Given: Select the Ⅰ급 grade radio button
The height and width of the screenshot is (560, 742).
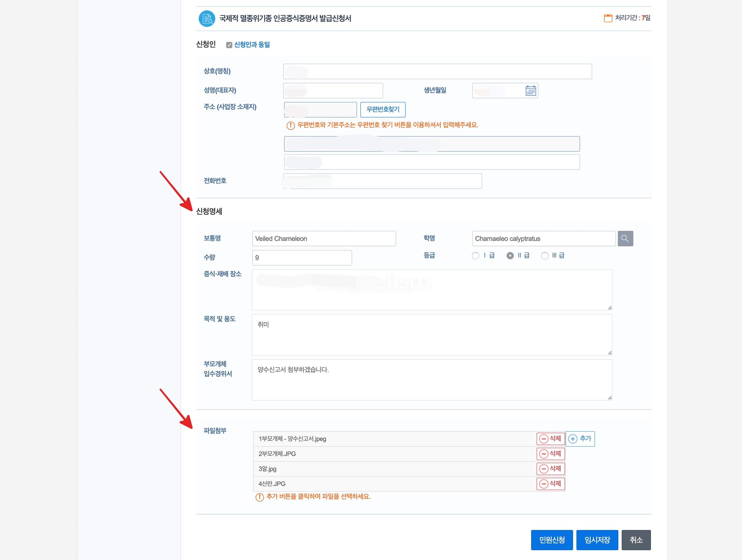Looking at the screenshot, I should pos(475,256).
